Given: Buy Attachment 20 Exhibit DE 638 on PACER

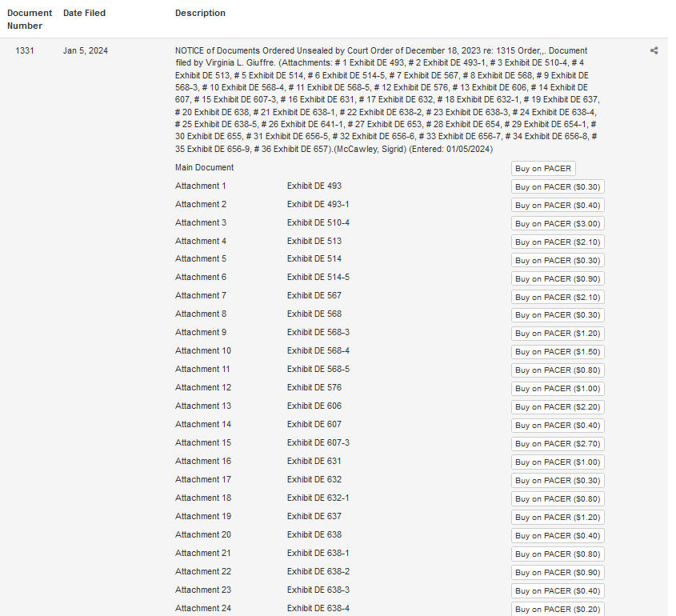Looking at the screenshot, I should pos(558,536).
